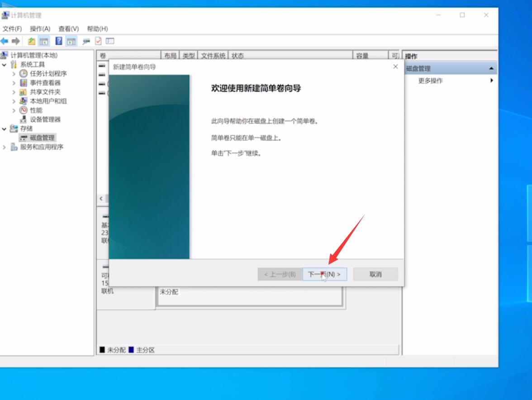Viewport: 532px width, 400px height.
Task: Click the black 未分配 legend swatch
Action: click(102, 349)
